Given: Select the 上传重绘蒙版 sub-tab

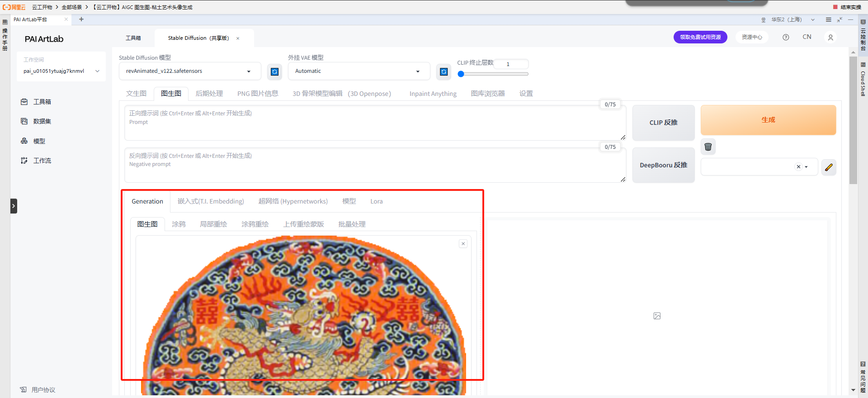Looking at the screenshot, I should [x=304, y=224].
